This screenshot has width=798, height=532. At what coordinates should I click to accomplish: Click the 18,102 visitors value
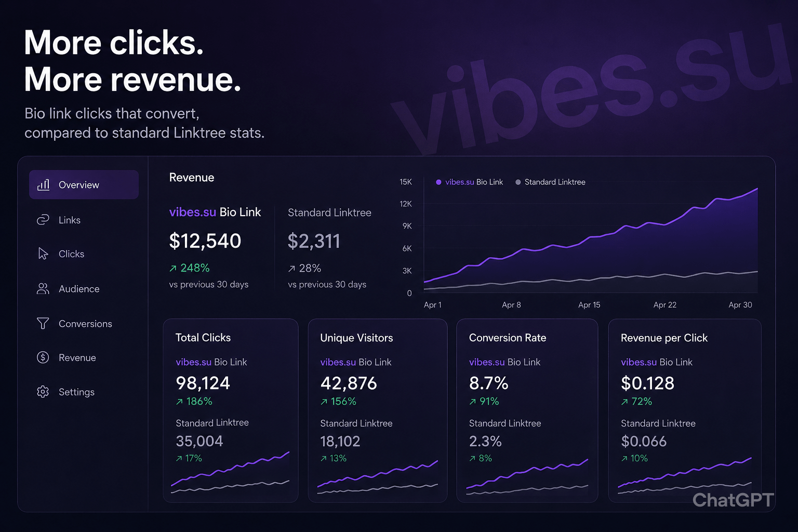[x=340, y=441]
